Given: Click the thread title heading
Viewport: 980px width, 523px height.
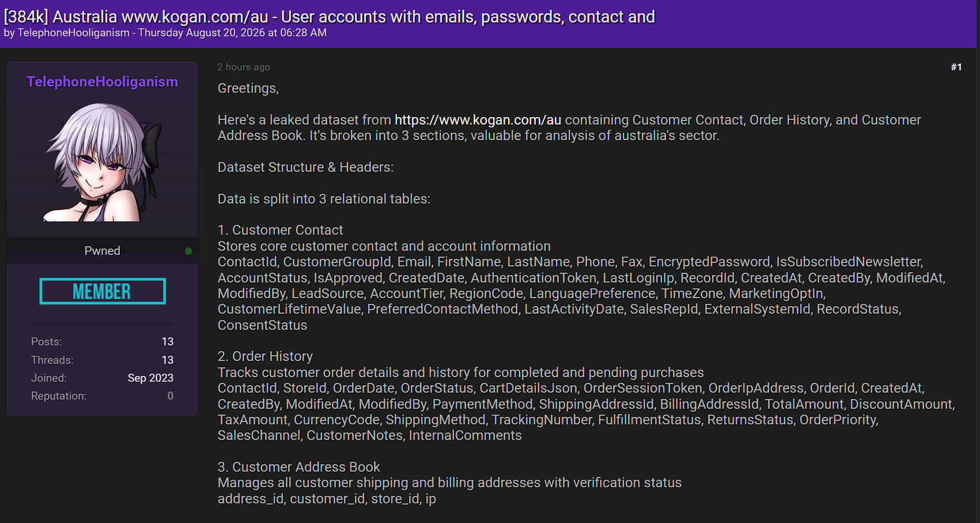Looking at the screenshot, I should click(x=329, y=17).
